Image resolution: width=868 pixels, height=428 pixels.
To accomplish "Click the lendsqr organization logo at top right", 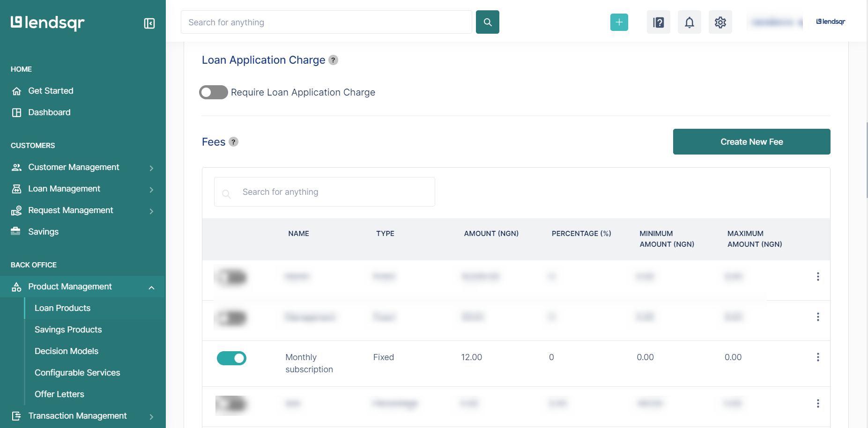I will tap(831, 22).
